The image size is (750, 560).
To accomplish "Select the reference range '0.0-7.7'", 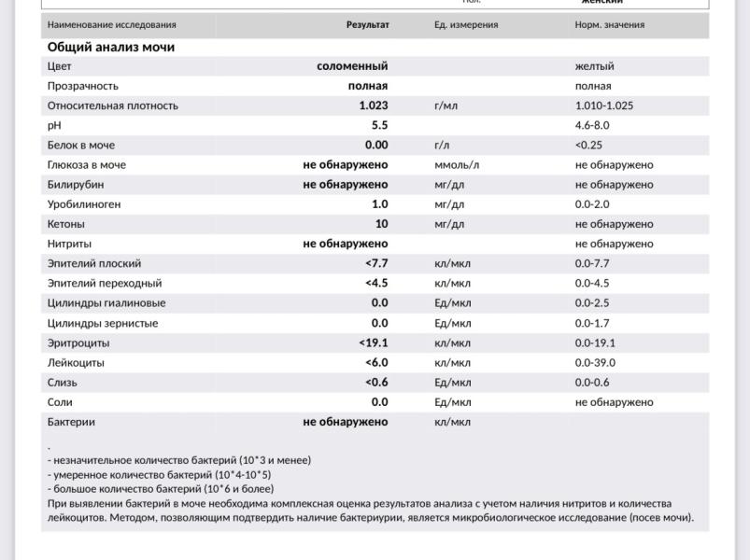I will coord(592,263).
